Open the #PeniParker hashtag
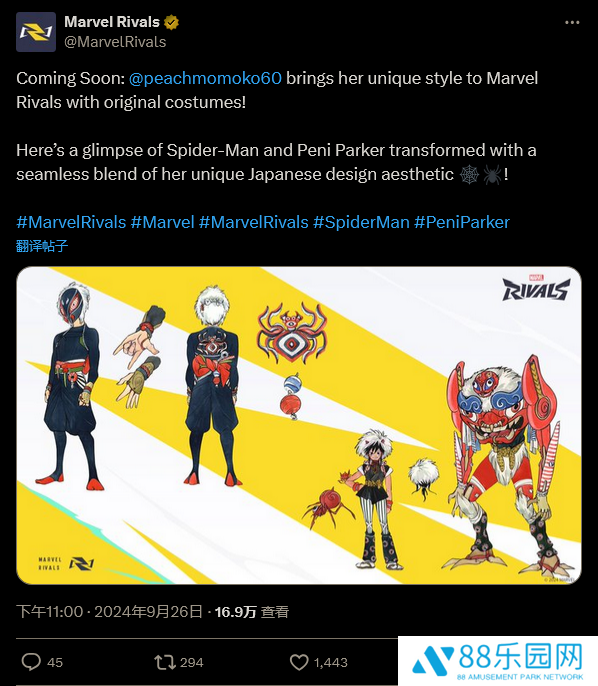Viewport: 598px width, 686px height. 462,222
